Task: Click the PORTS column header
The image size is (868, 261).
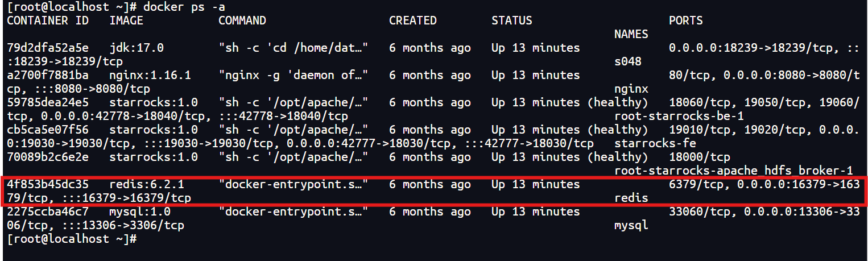Action: pos(686,20)
